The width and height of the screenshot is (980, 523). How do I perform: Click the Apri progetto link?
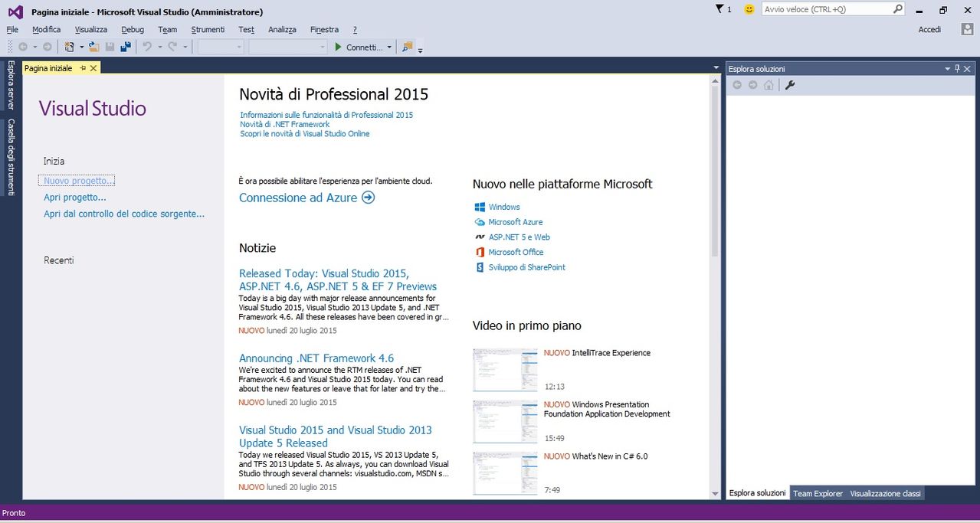click(x=75, y=198)
